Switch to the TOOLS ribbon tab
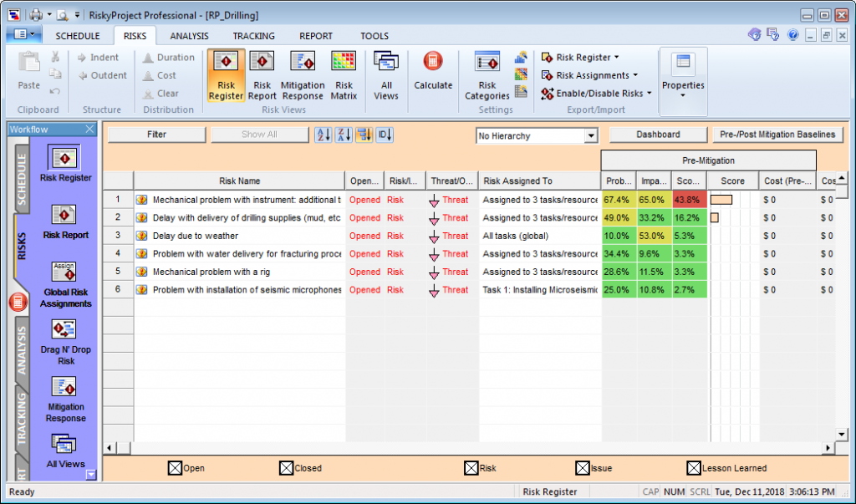The height and width of the screenshot is (504, 856). [374, 36]
